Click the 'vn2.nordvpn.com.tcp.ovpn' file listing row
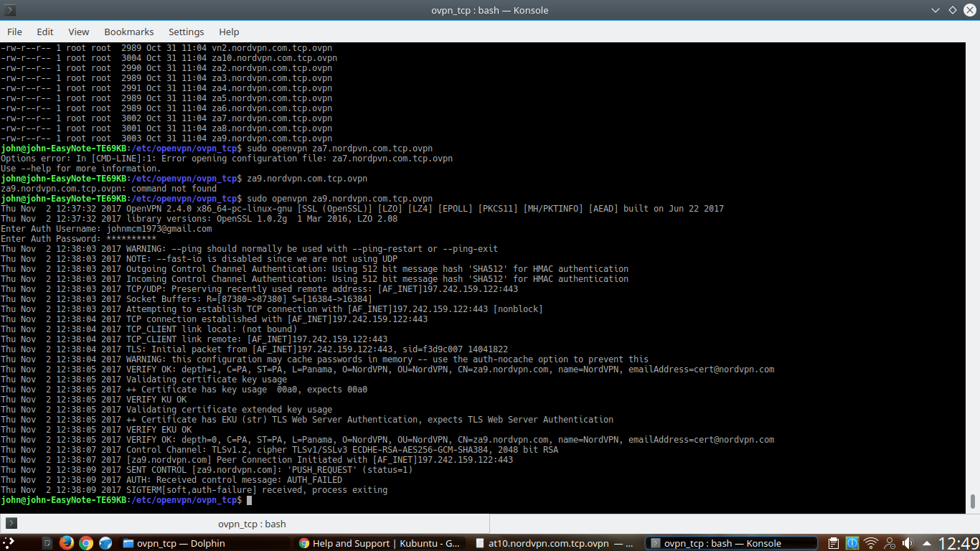 pyautogui.click(x=166, y=48)
